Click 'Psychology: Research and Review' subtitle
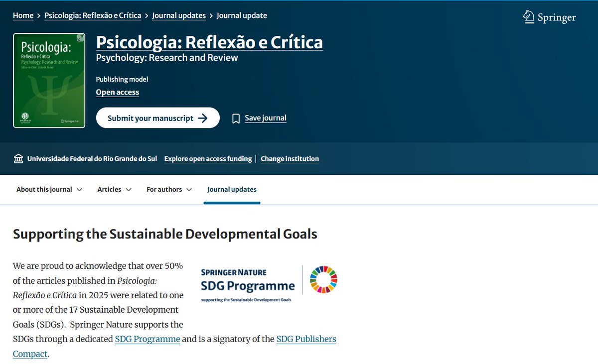The width and height of the screenshot is (598, 364). point(167,58)
